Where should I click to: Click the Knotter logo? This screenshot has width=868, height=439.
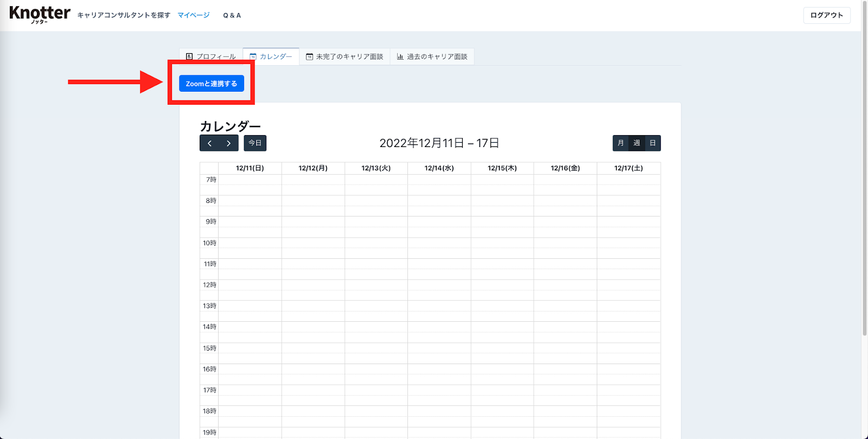coord(40,14)
